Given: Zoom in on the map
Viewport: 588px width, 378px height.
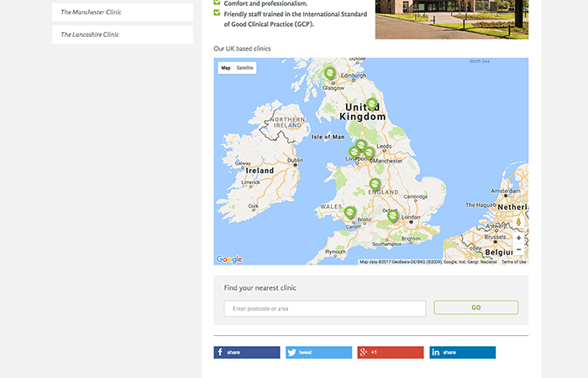Looking at the screenshot, I should tap(518, 238).
